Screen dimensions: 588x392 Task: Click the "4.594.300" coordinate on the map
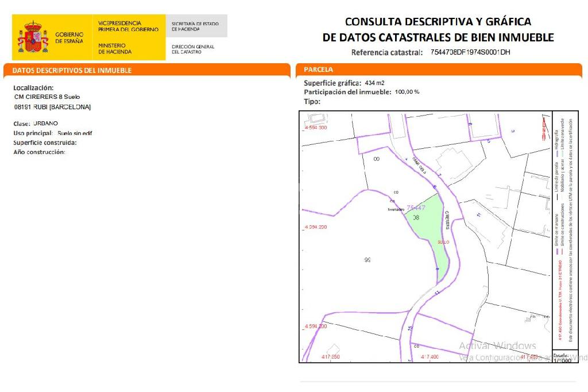(x=316, y=128)
